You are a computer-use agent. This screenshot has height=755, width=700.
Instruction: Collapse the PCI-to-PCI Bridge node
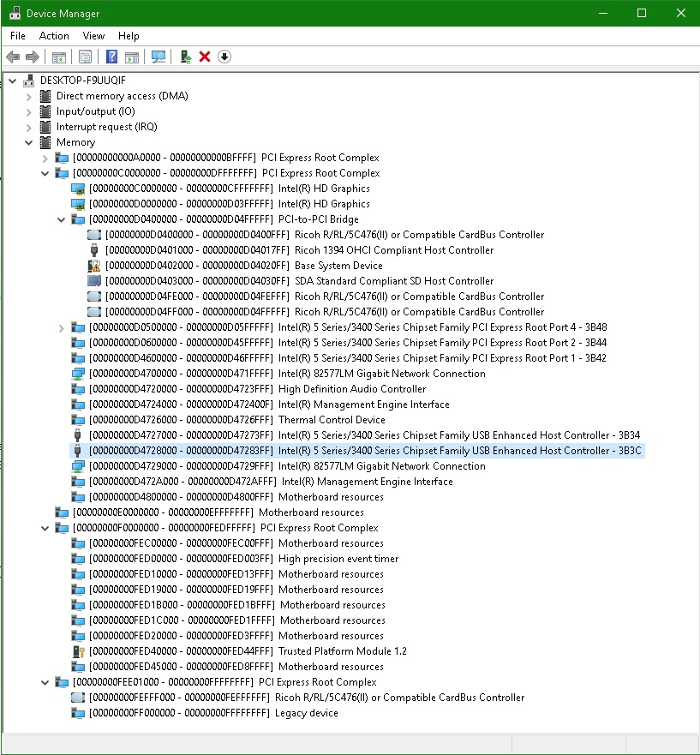[x=61, y=219]
